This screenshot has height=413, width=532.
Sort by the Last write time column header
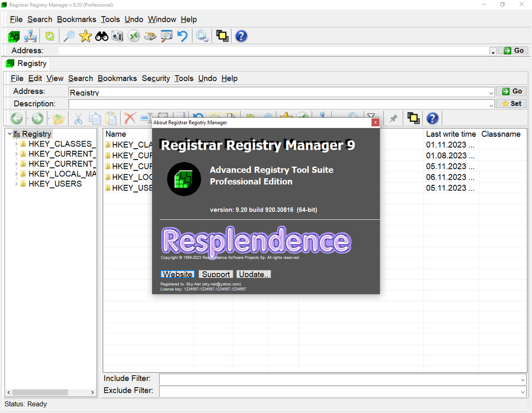click(x=451, y=134)
